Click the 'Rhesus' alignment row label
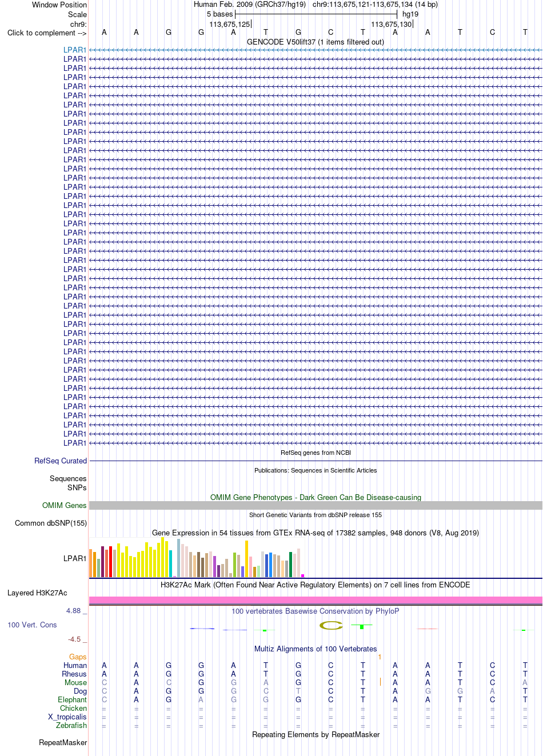The width and height of the screenshot is (543, 756). (x=74, y=674)
